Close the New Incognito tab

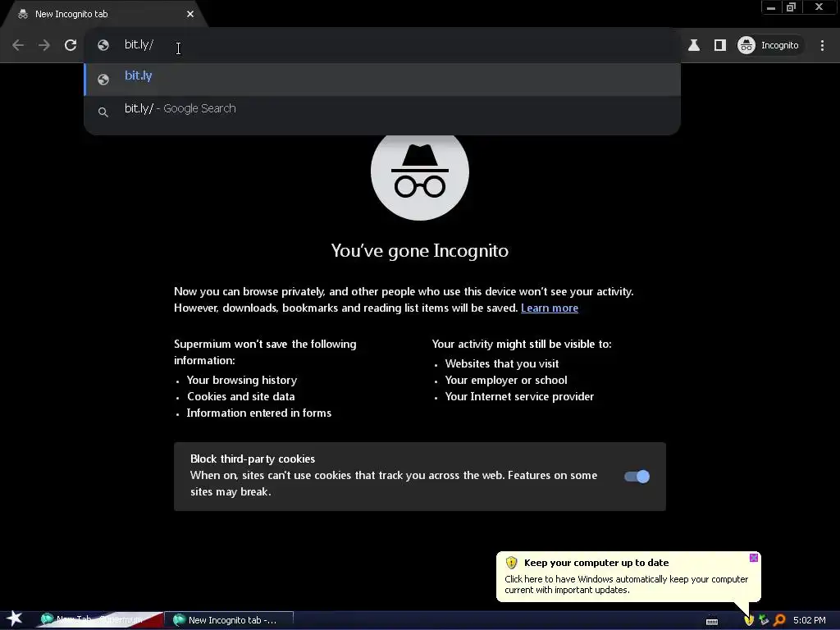pos(190,14)
